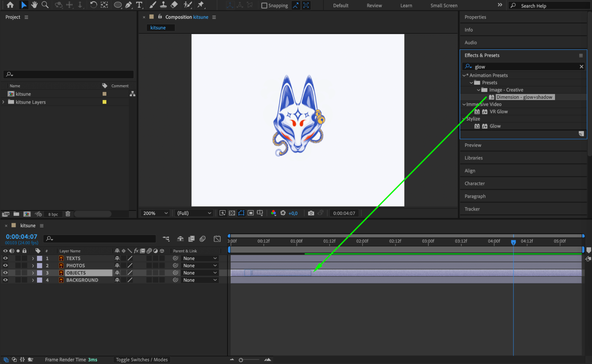
Task: Click Toggle Switches / Modes button
Action: click(x=142, y=360)
